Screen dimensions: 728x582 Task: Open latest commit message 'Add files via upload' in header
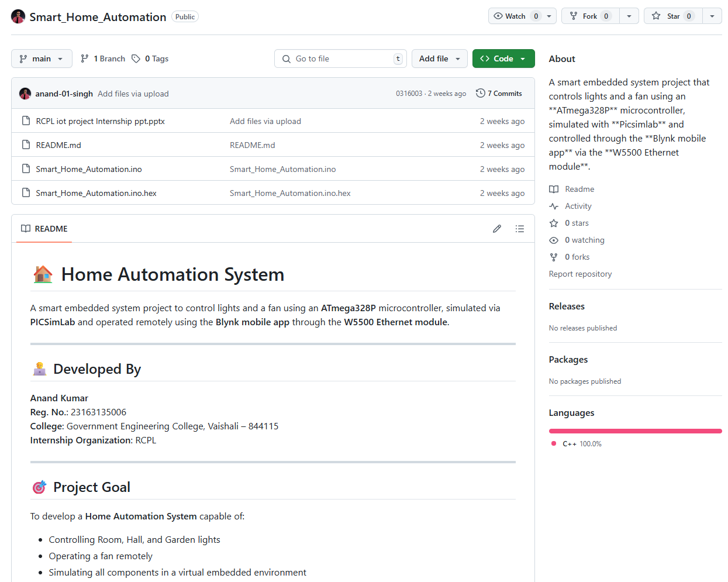pyautogui.click(x=133, y=94)
